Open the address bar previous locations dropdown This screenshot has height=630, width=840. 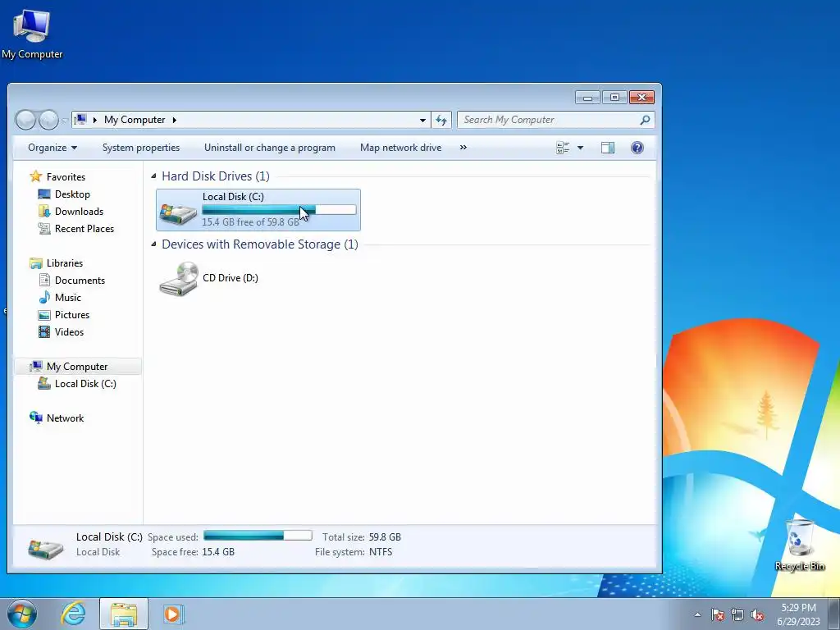(422, 120)
